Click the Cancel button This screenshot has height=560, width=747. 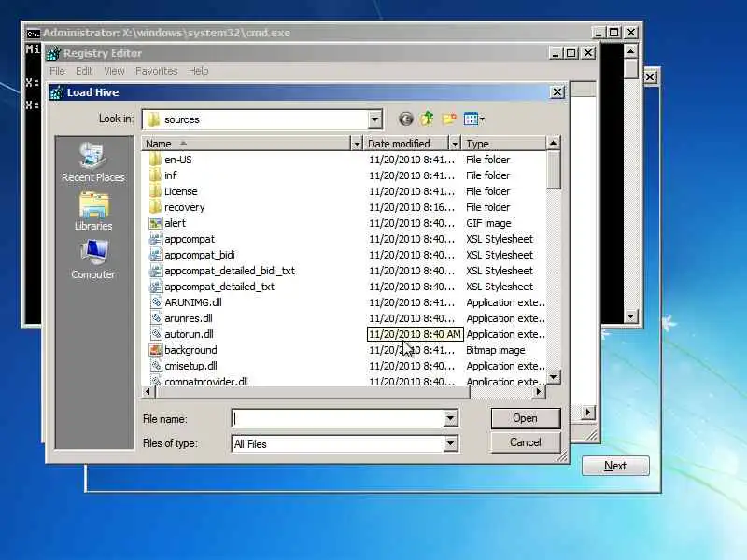coord(526,442)
